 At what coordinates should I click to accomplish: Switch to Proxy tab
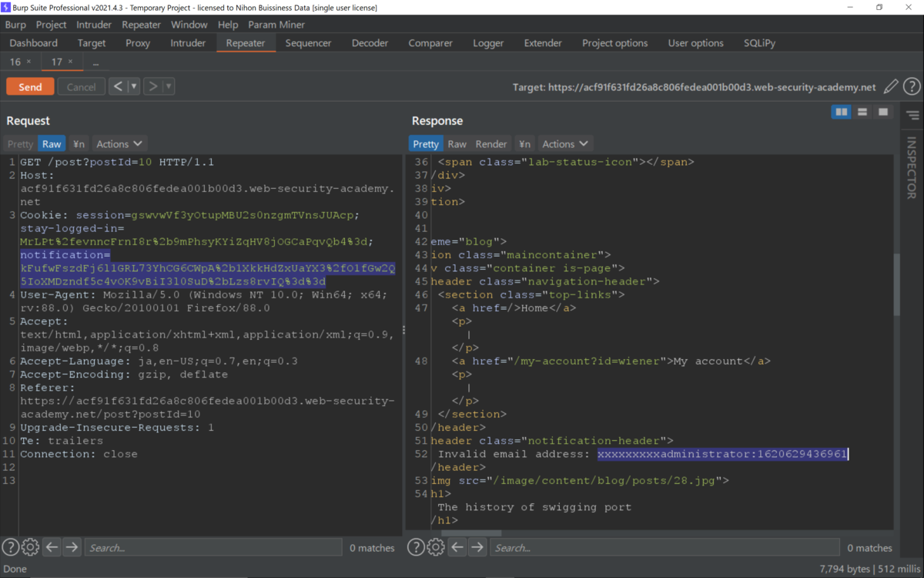[x=138, y=43]
